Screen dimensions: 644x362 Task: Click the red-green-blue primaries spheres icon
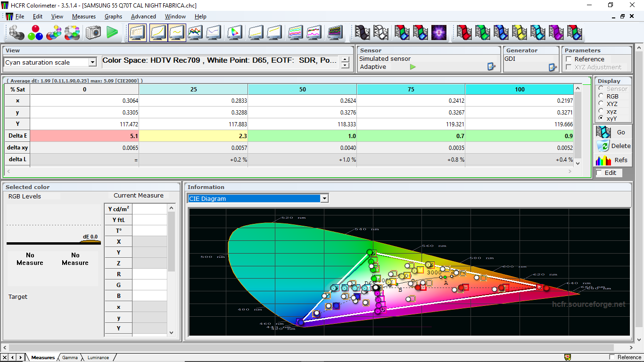[35, 33]
